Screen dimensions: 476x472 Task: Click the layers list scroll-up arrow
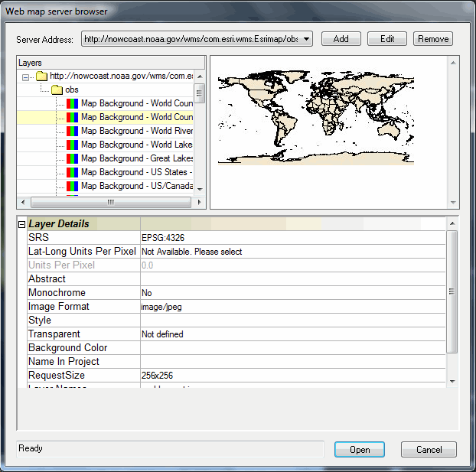[x=200, y=76]
